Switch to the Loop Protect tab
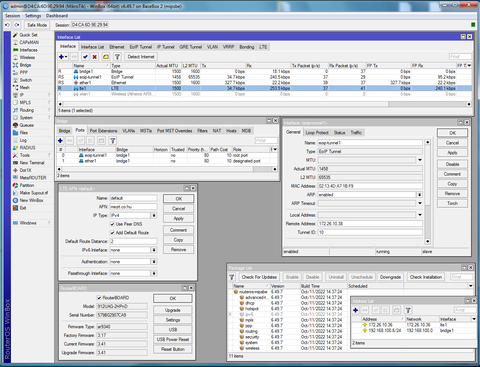Viewport: 480px width, 367px height. click(x=317, y=133)
